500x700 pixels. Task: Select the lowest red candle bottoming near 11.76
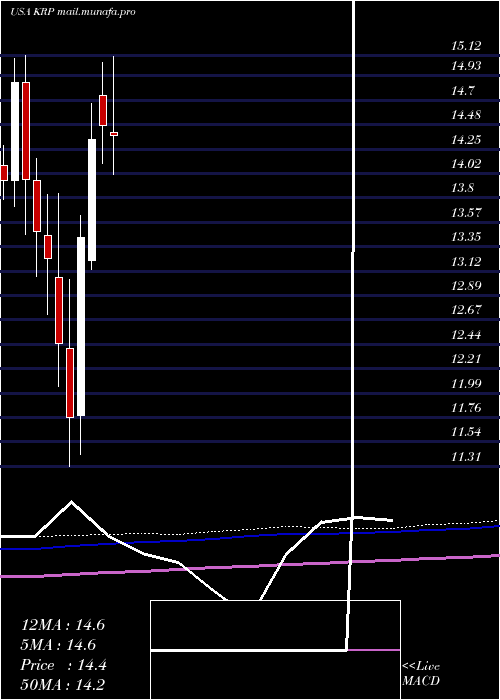[70, 383]
